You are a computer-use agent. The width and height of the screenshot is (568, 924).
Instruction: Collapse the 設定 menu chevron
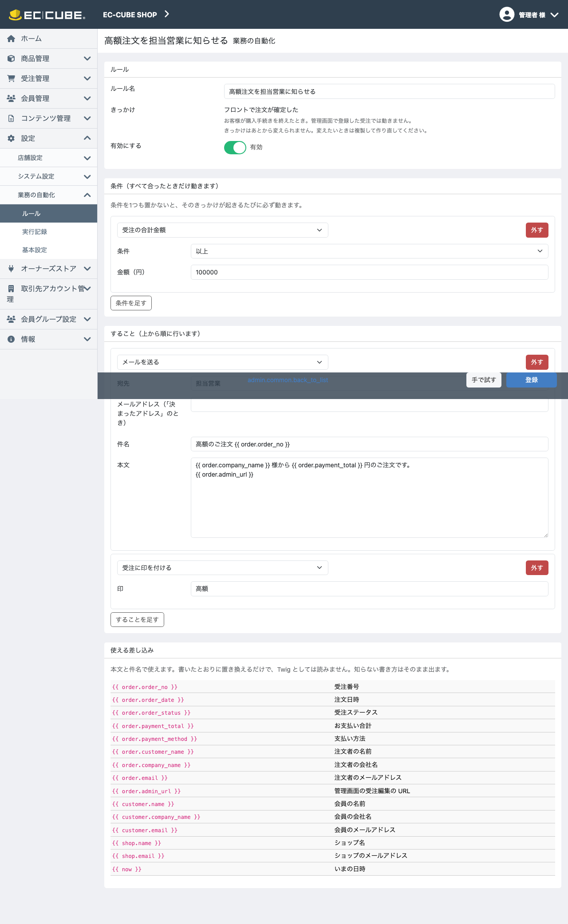pos(87,138)
